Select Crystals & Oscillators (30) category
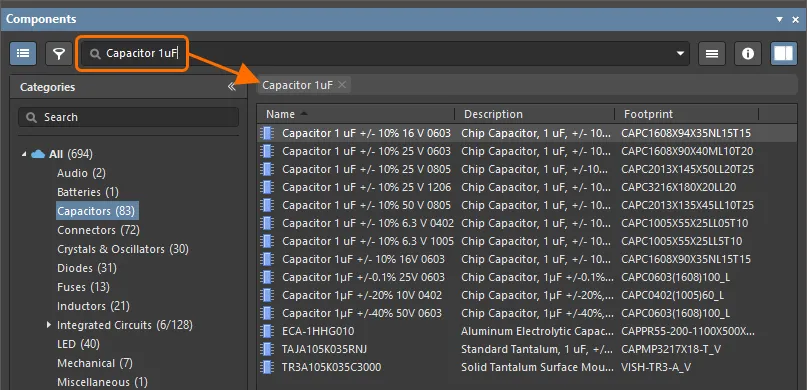The image size is (807, 390). 123,249
